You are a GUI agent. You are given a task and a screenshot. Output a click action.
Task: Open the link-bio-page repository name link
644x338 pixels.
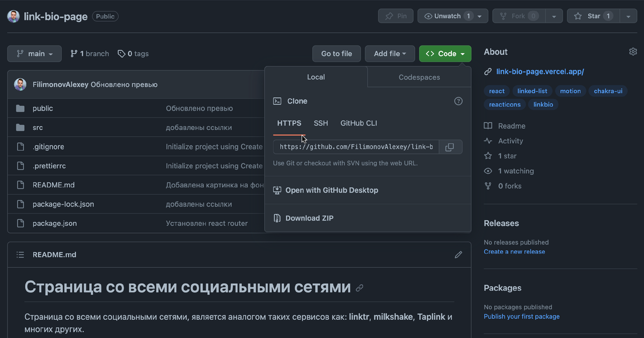[x=56, y=16]
